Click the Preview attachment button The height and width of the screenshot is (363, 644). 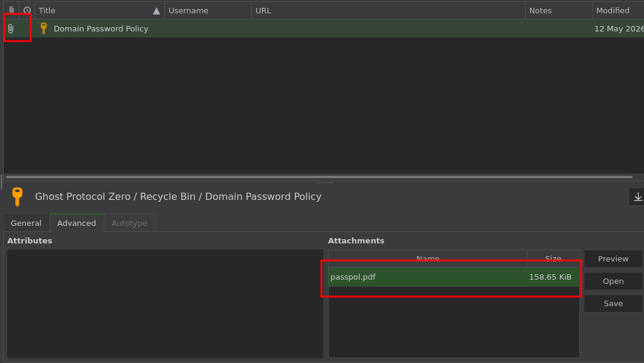(x=613, y=259)
